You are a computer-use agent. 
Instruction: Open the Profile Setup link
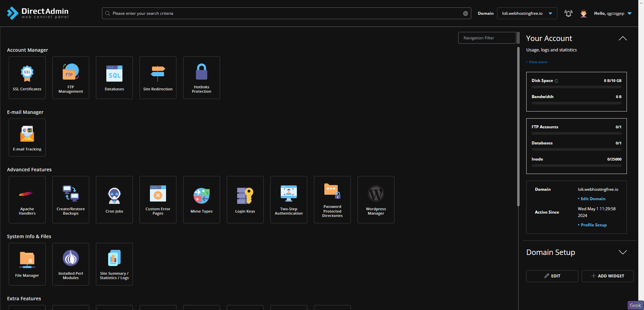pyautogui.click(x=593, y=225)
